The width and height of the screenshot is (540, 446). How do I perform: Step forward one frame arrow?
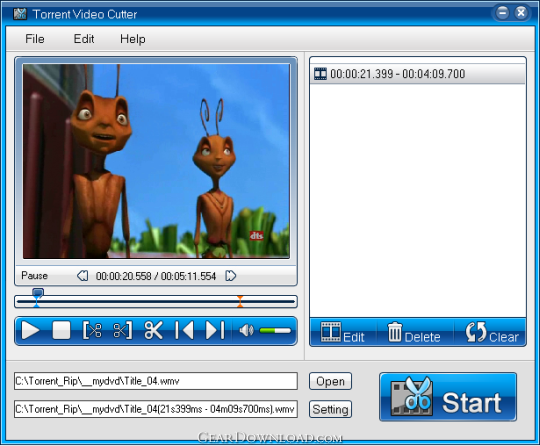[x=230, y=276]
